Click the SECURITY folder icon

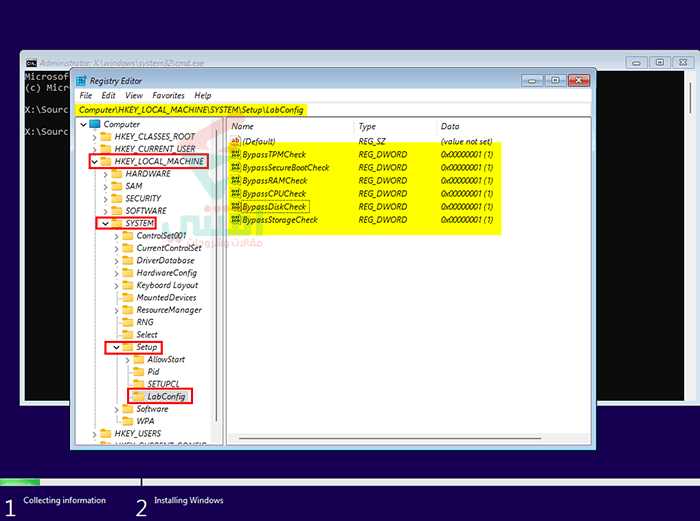(117, 198)
